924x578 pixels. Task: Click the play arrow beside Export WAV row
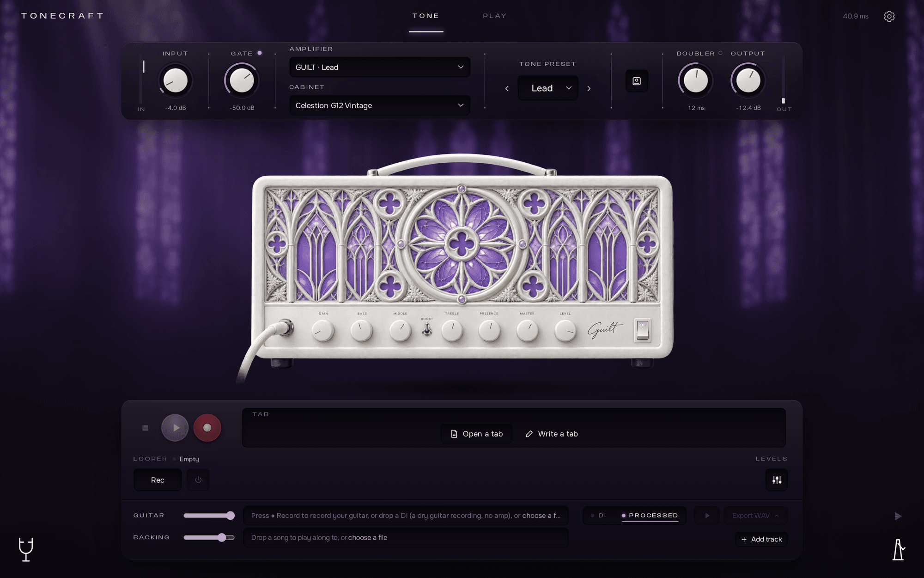[898, 516]
